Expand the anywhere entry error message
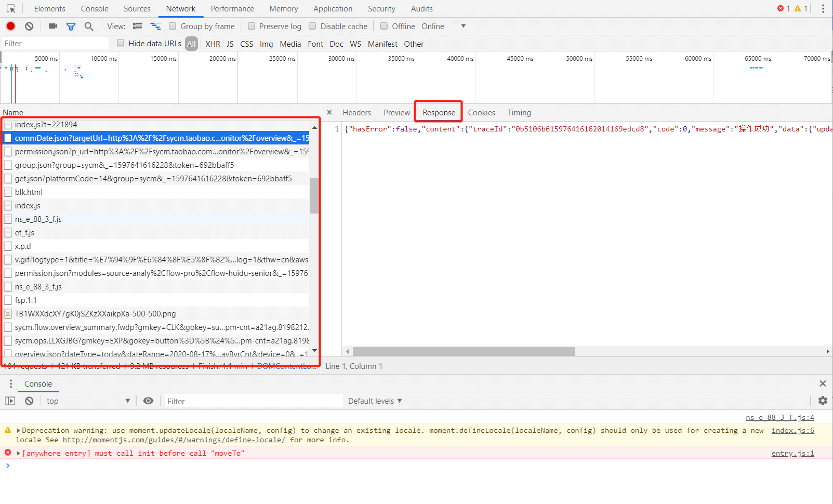 tap(19, 453)
